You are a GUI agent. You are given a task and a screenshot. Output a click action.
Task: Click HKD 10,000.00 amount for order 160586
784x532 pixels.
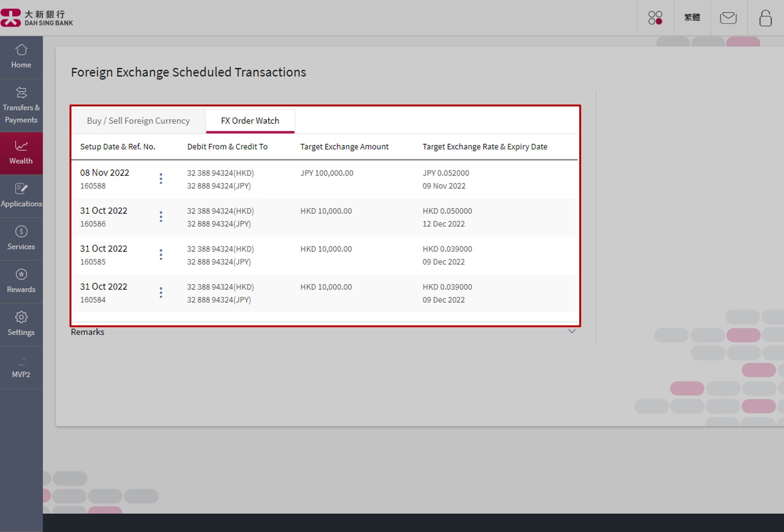click(326, 211)
